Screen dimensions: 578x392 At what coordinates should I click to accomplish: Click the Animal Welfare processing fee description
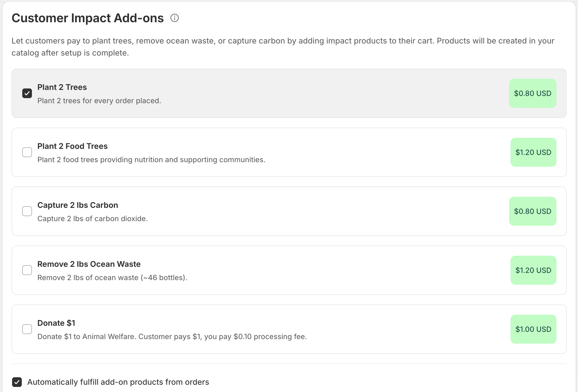[172, 336]
